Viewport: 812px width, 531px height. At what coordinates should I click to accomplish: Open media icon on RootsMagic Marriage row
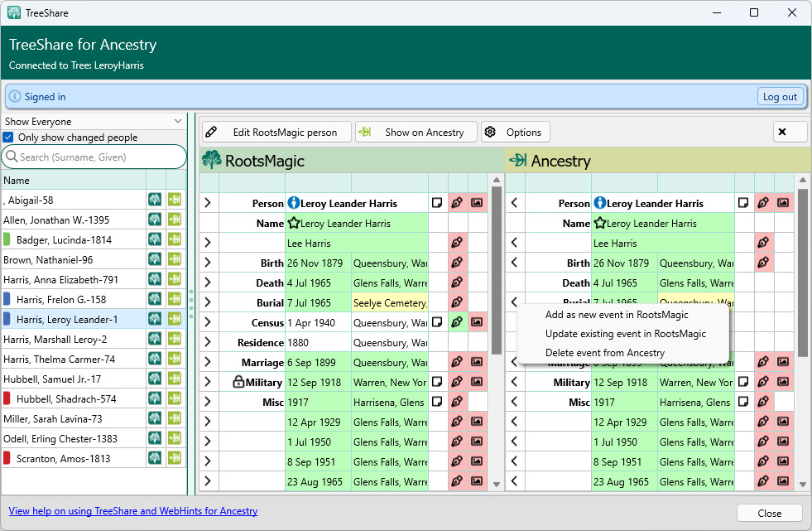pyautogui.click(x=477, y=362)
